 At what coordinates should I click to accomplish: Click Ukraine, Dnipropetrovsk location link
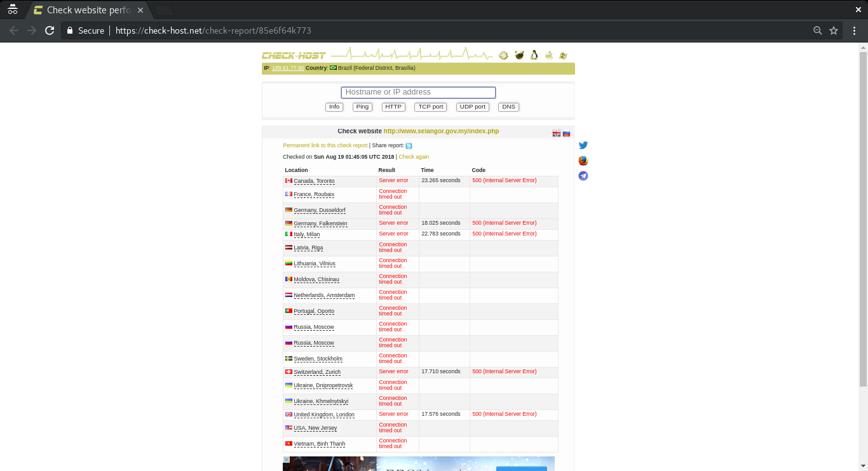[x=323, y=386]
